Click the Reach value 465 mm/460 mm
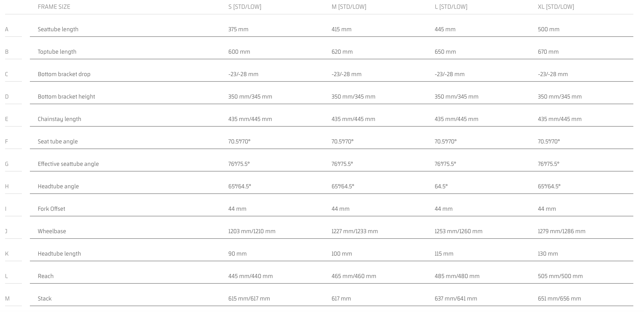The width and height of the screenshot is (644, 312). 354,276
